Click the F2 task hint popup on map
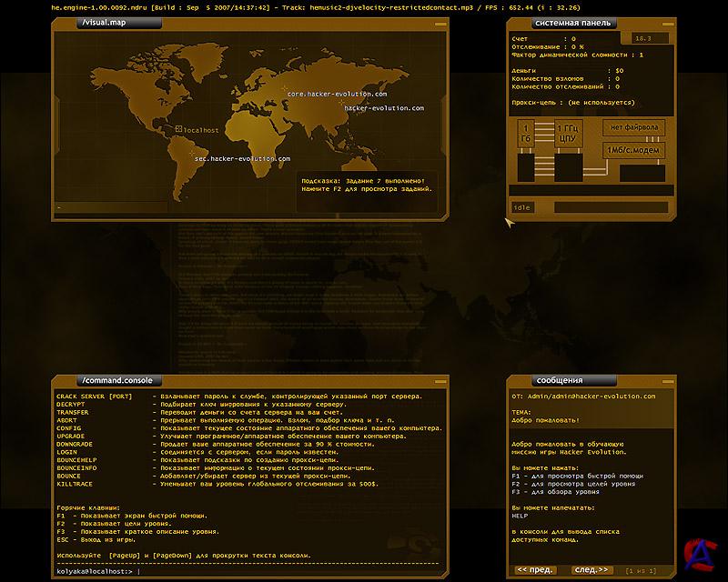This screenshot has height=582, width=728. click(x=369, y=184)
